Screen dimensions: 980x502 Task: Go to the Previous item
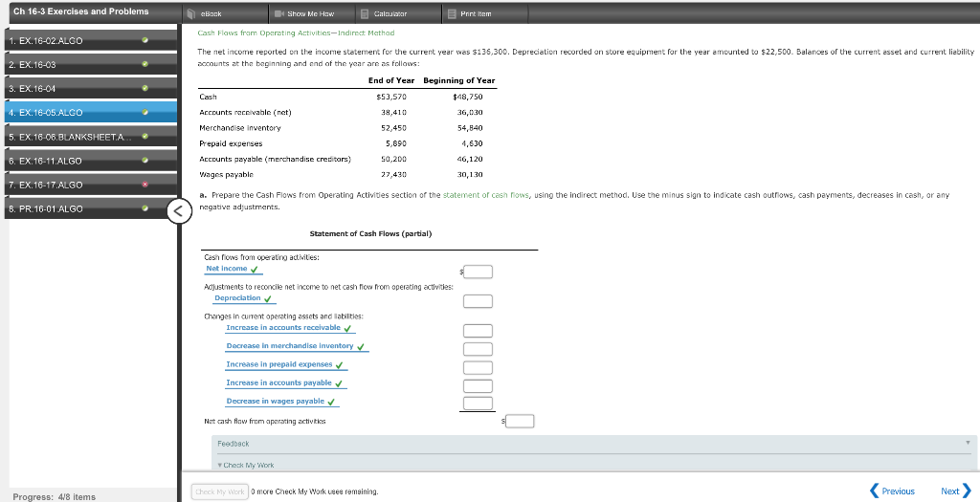tap(893, 491)
